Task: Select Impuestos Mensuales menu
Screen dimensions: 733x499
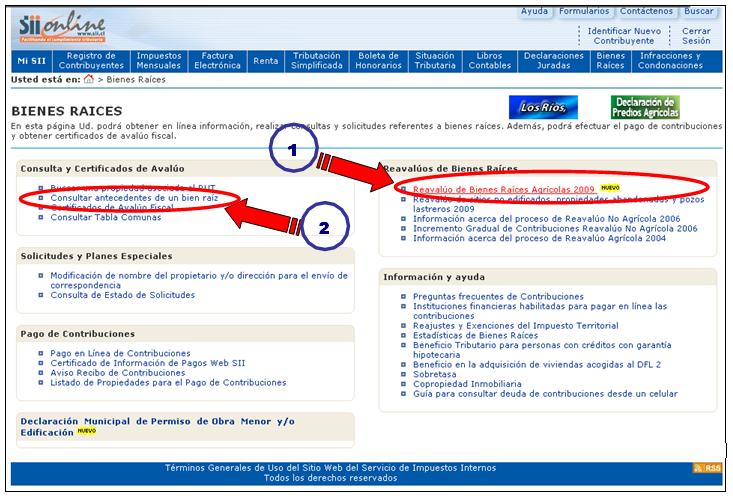Action: tap(159, 61)
